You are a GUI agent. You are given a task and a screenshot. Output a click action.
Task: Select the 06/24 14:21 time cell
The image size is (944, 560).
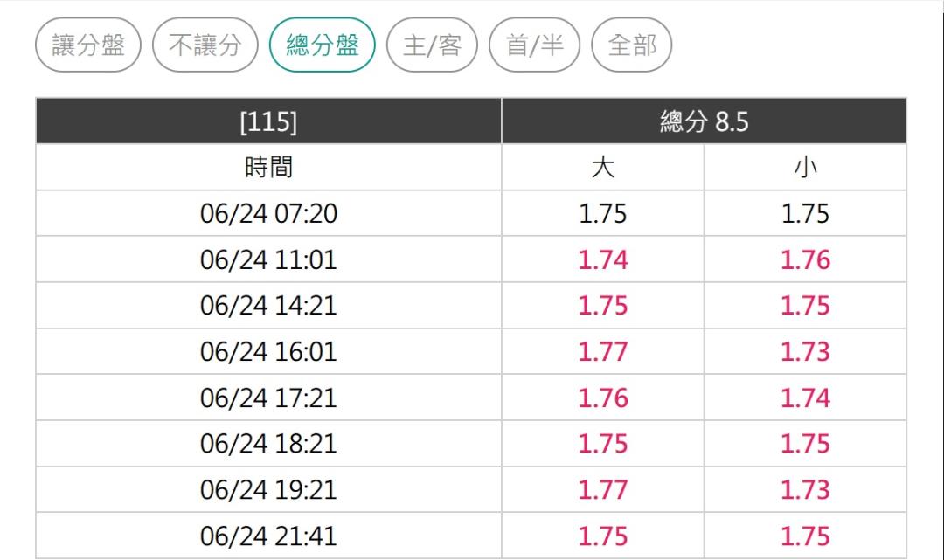point(268,306)
